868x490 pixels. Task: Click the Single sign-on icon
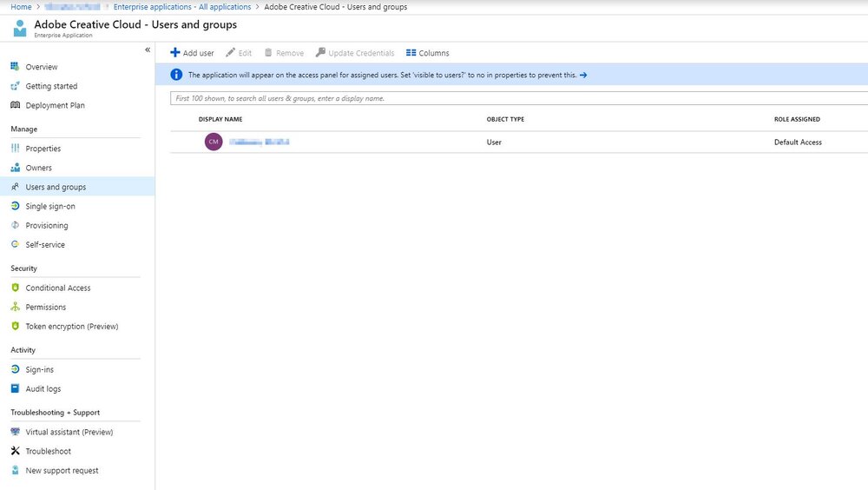(x=15, y=206)
